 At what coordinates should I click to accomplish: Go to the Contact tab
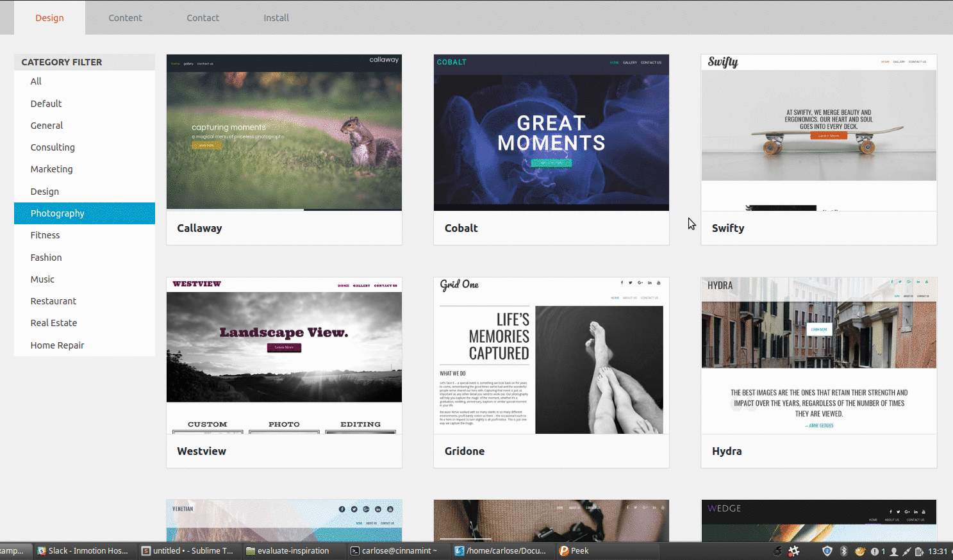tap(203, 18)
